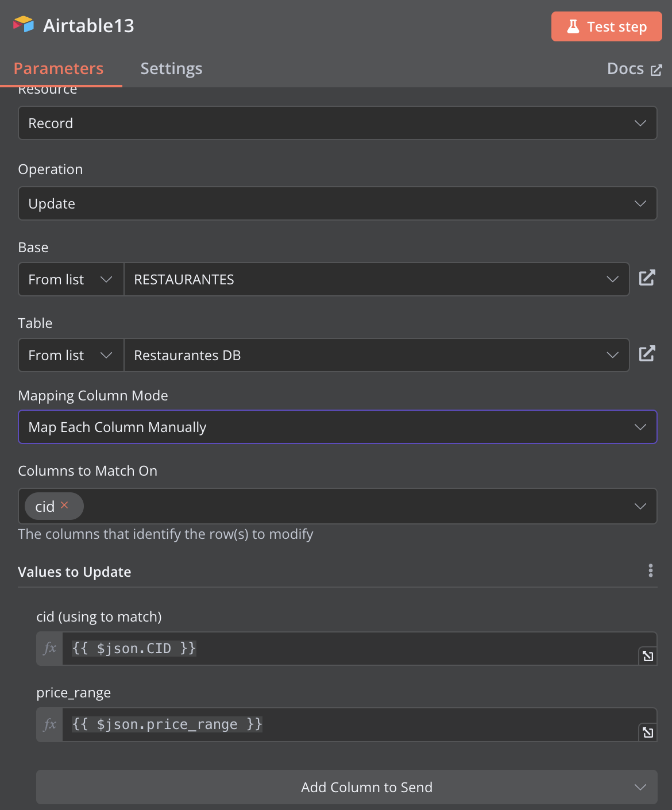
Task: Expand the price_range expression editor icon
Action: tap(648, 732)
